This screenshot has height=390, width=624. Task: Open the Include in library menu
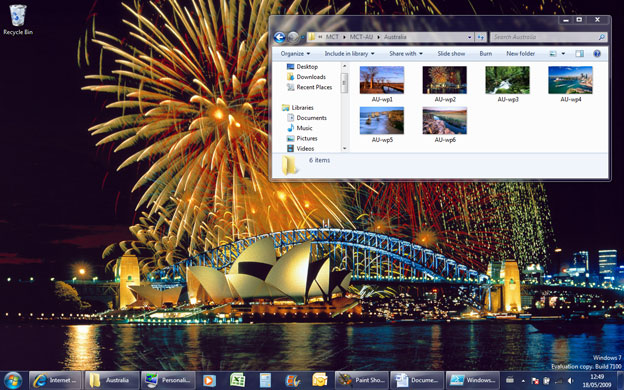349,53
